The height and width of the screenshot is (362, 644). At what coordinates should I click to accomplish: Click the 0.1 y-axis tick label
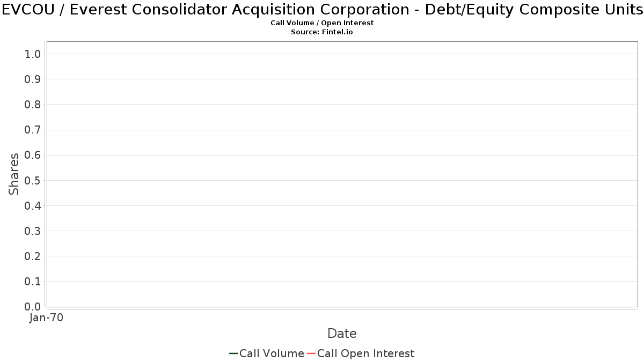(33, 282)
